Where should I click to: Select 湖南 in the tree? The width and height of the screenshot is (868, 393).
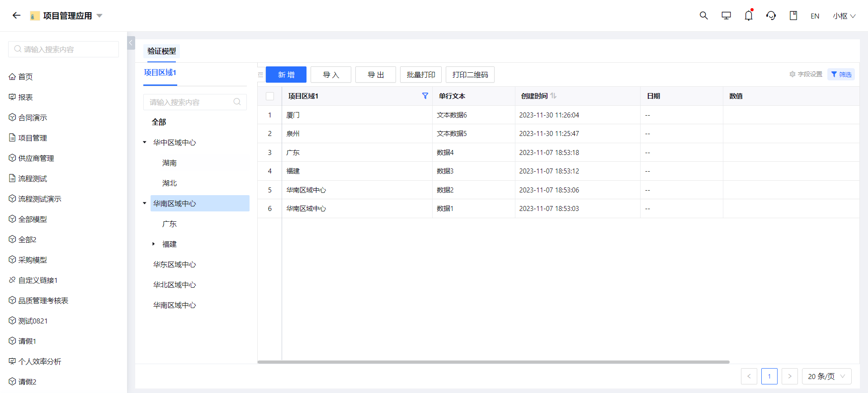point(170,163)
